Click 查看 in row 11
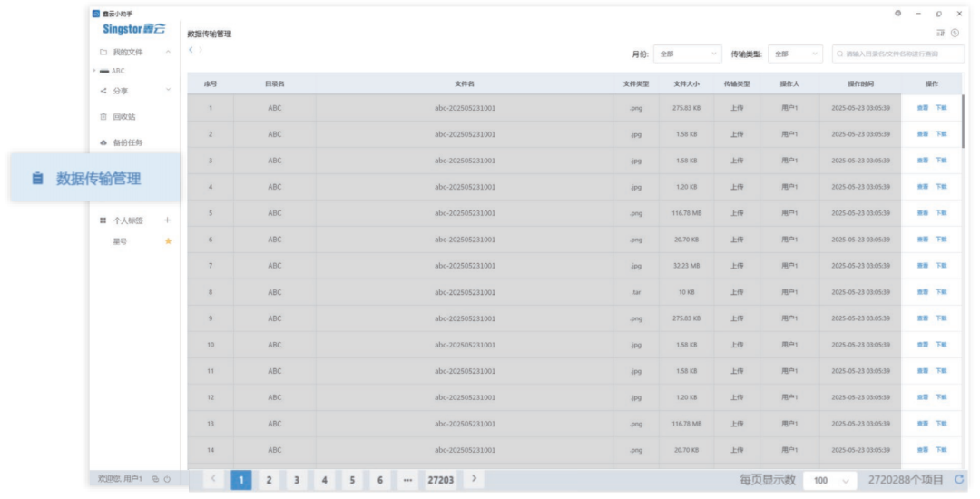The width and height of the screenshot is (980, 499). tap(923, 371)
